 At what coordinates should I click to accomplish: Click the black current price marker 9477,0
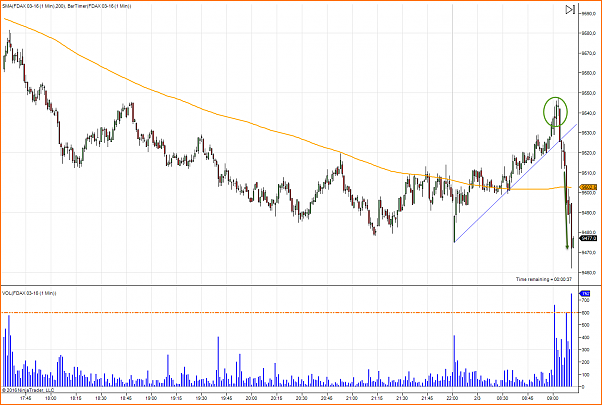coord(589,238)
